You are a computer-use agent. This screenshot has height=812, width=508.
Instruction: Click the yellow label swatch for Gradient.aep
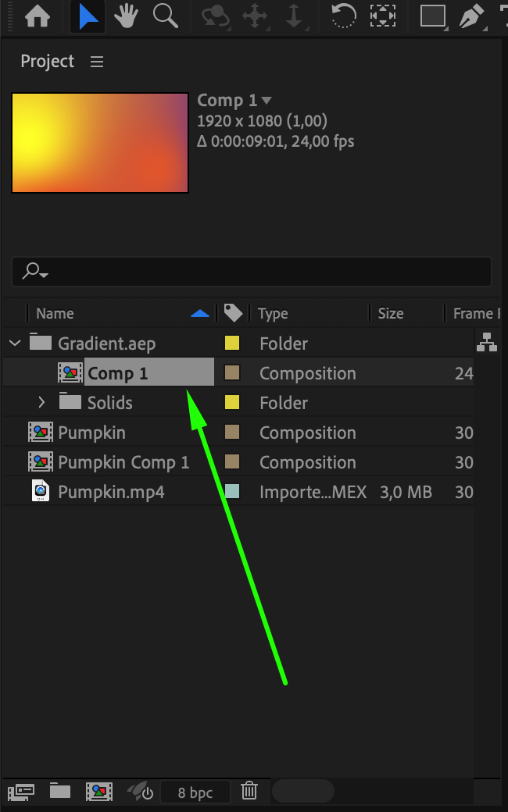point(232,344)
